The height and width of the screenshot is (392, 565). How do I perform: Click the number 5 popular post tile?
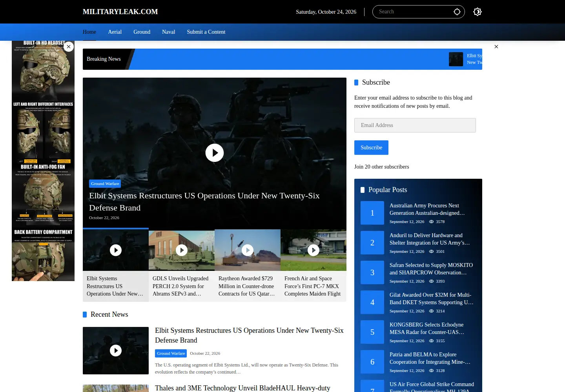[x=372, y=332]
